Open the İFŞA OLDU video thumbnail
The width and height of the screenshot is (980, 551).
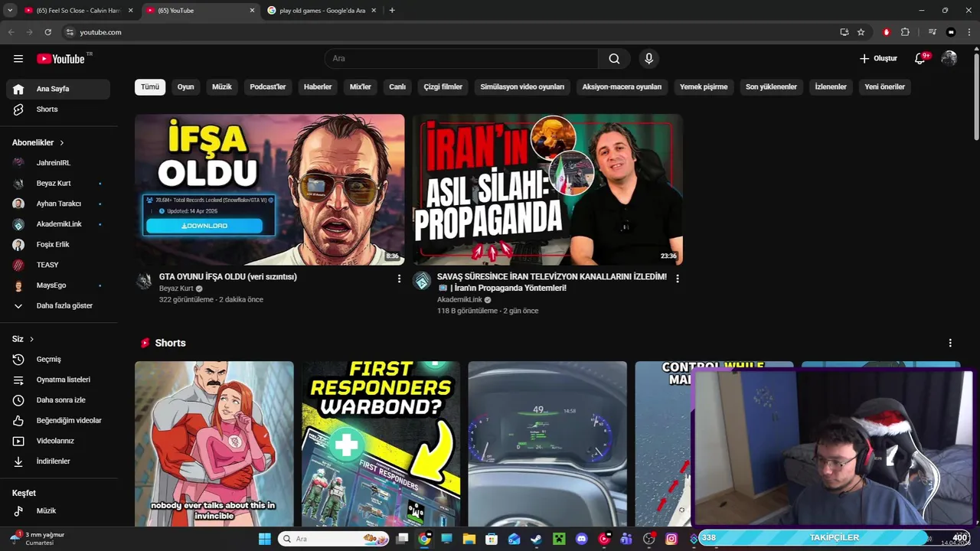click(269, 190)
